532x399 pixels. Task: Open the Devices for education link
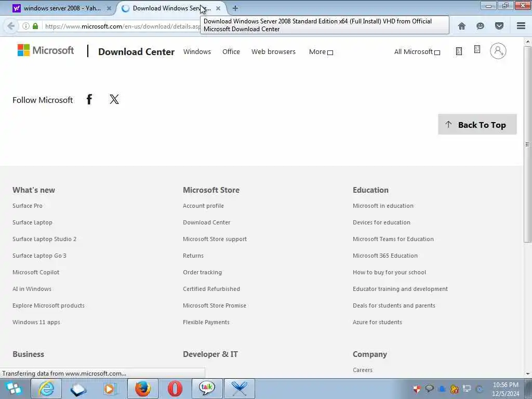point(381,222)
